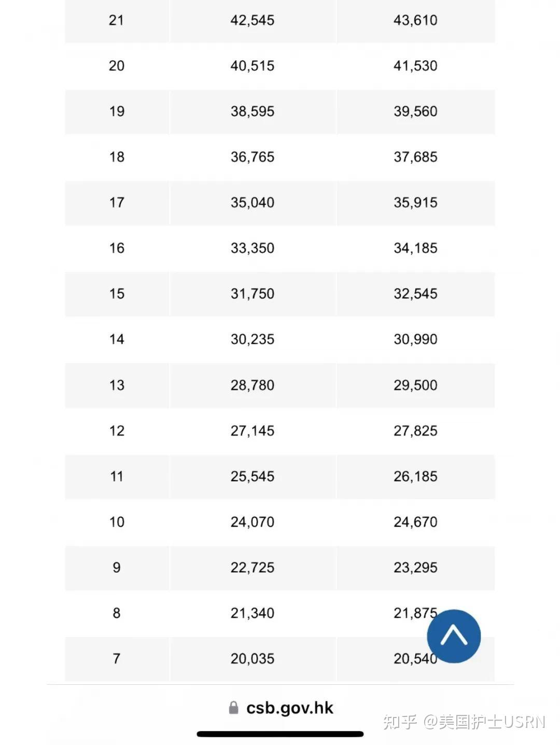The height and width of the screenshot is (745, 560).
Task: Tap the blue scroll-to-top arrow button
Action: click(454, 636)
